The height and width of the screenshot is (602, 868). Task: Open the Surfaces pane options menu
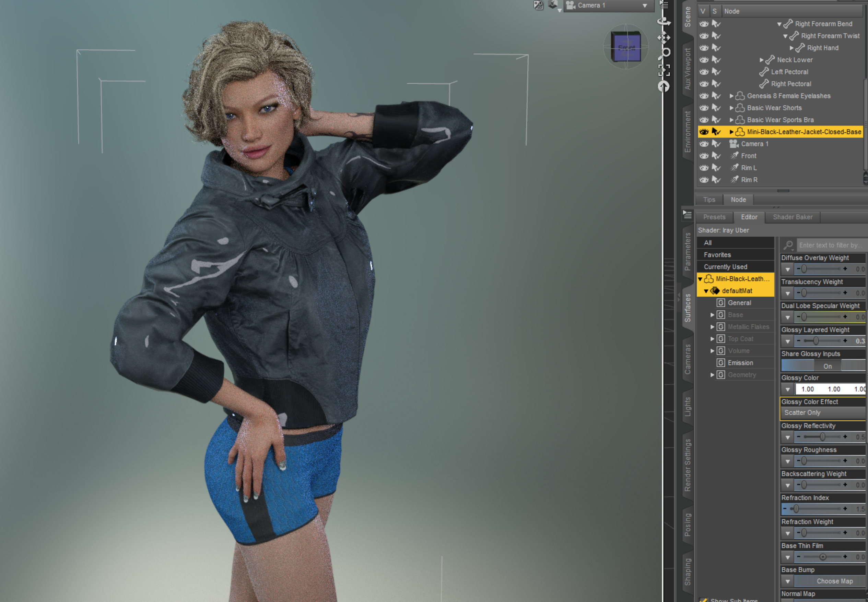(x=687, y=215)
